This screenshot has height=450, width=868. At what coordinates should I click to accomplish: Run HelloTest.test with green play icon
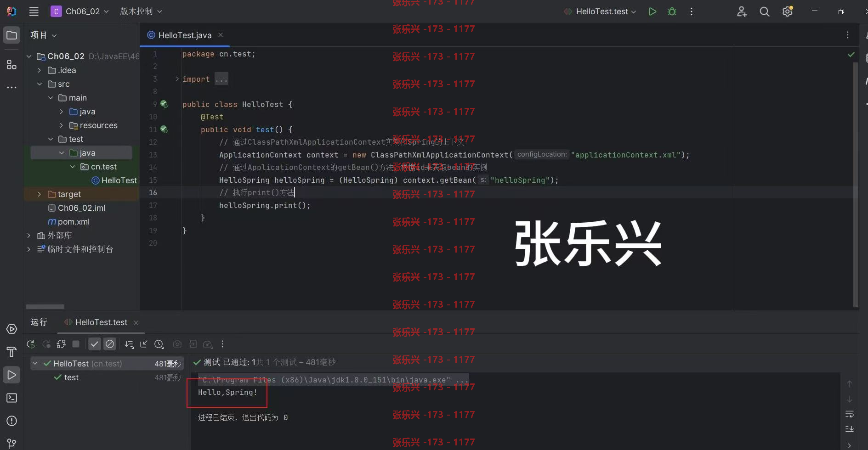point(652,11)
